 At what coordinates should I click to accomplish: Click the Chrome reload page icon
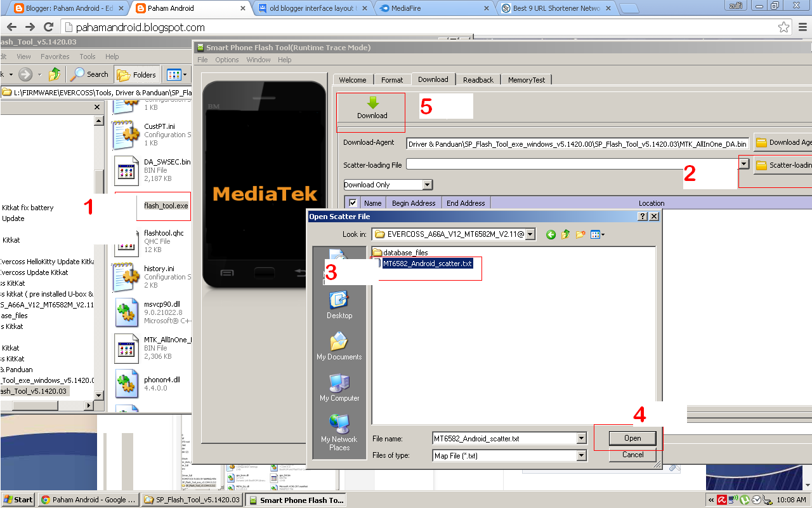tap(48, 27)
